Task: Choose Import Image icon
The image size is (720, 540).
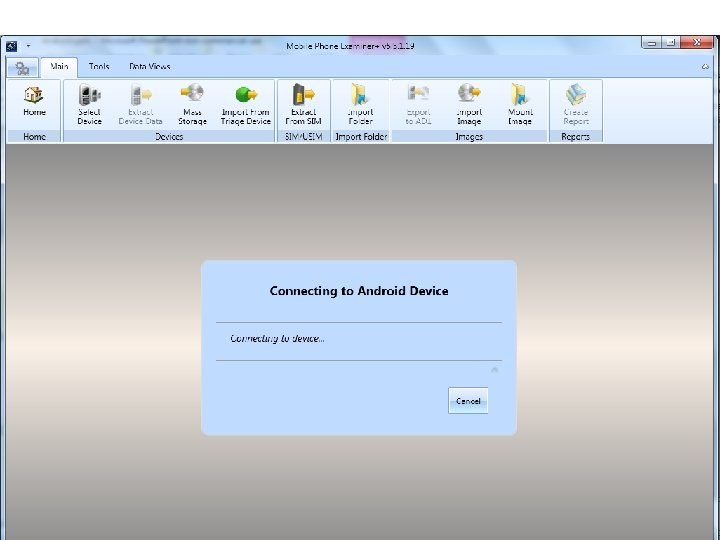Action: (469, 105)
